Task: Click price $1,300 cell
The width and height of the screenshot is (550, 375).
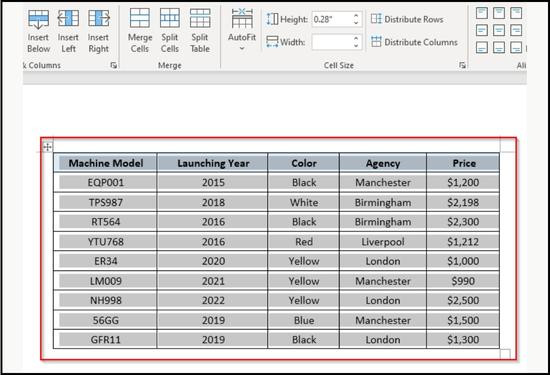Action: (x=463, y=339)
